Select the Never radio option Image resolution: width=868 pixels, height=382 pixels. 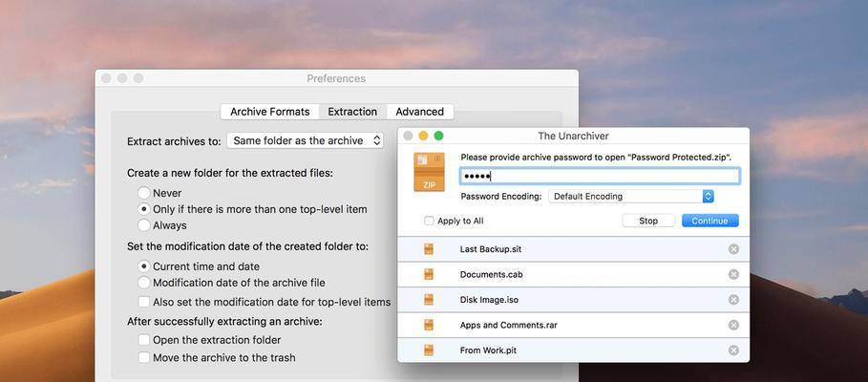click(144, 193)
